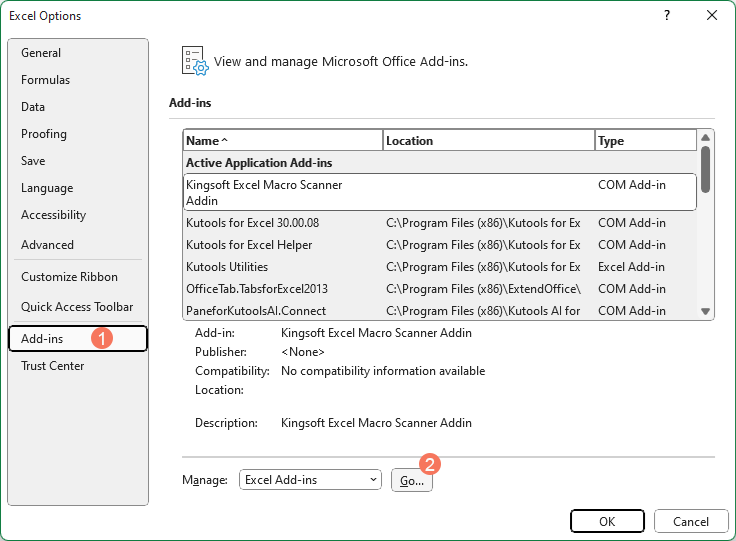The height and width of the screenshot is (541, 736).
Task: Open the General options category
Action: coord(41,53)
